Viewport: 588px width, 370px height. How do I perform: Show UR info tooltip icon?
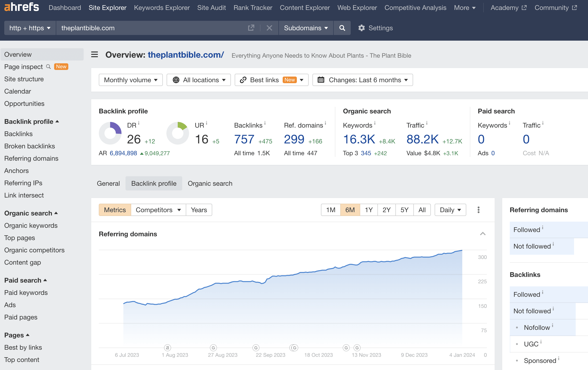pyautogui.click(x=206, y=123)
